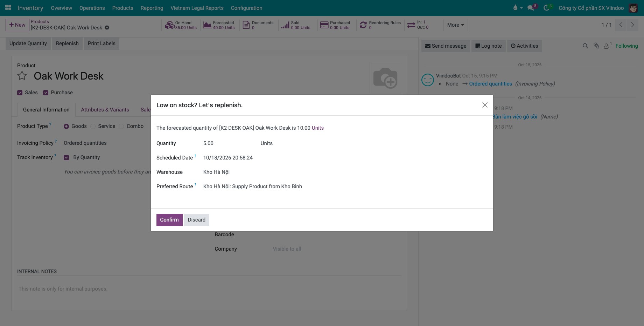Confirm the replenishment
Viewport: 644px width, 326px height.
point(169,220)
